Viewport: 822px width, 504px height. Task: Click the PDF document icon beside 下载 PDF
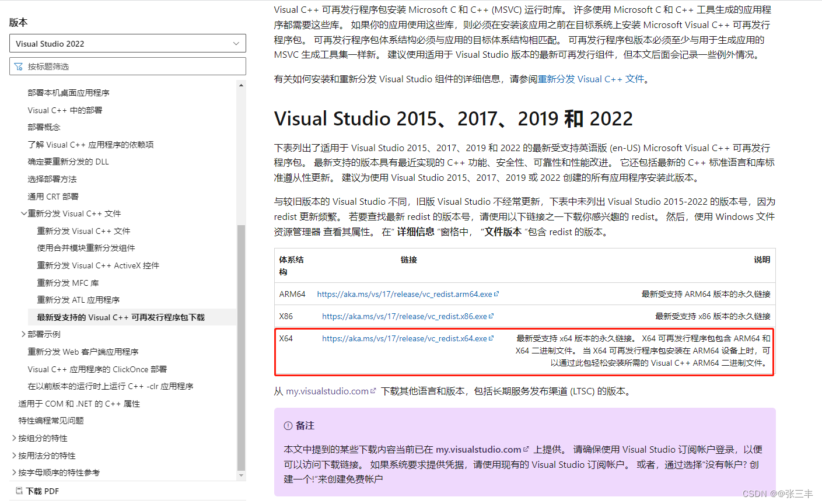19,491
